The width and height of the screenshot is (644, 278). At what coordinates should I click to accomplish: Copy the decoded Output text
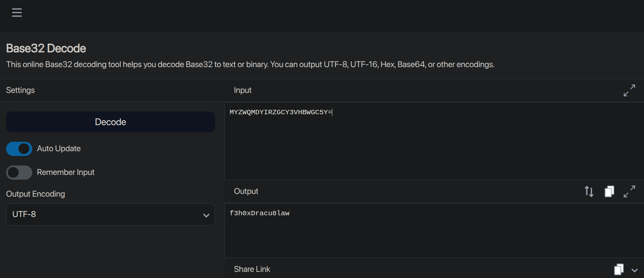(x=609, y=192)
